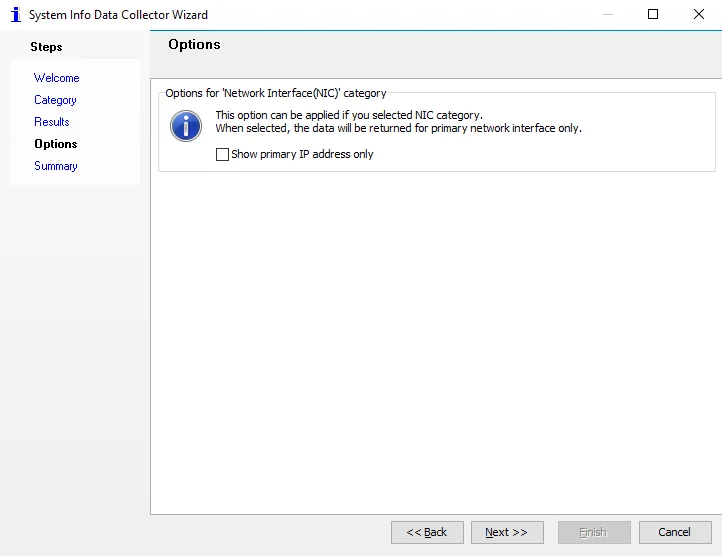
Task: Click the greyed-out Finish button
Action: pos(594,533)
